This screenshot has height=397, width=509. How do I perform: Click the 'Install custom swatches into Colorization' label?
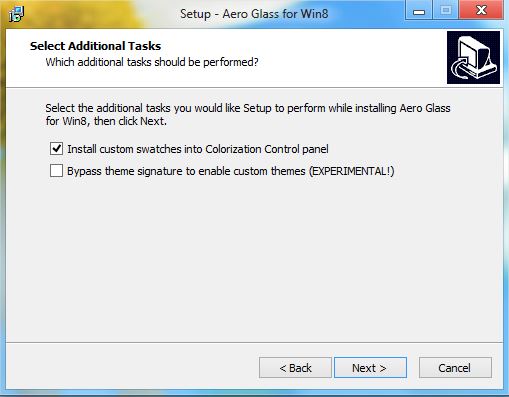pos(165,149)
